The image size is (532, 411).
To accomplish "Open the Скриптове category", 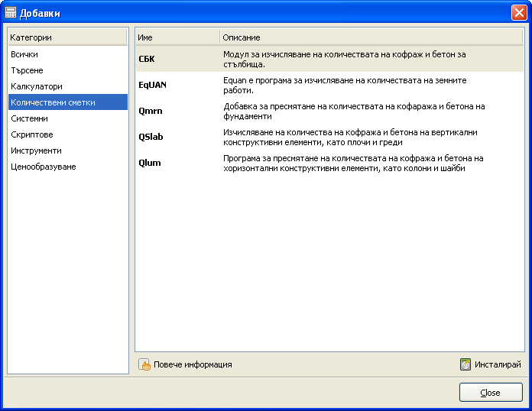I will point(32,134).
